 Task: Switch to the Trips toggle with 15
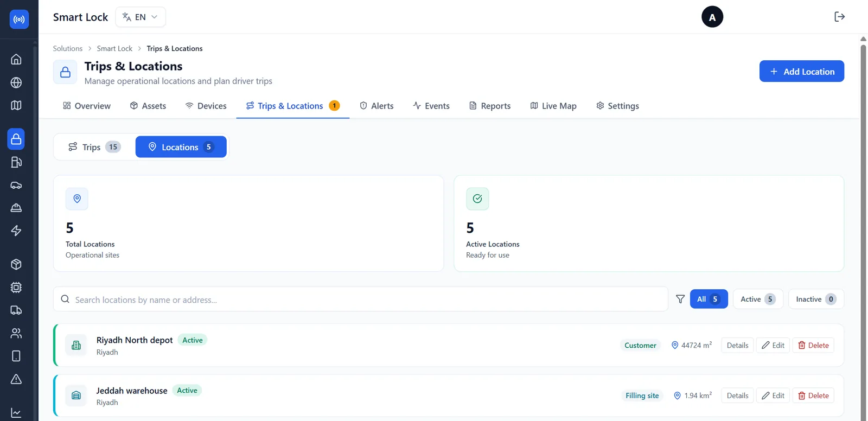pyautogui.click(x=94, y=147)
